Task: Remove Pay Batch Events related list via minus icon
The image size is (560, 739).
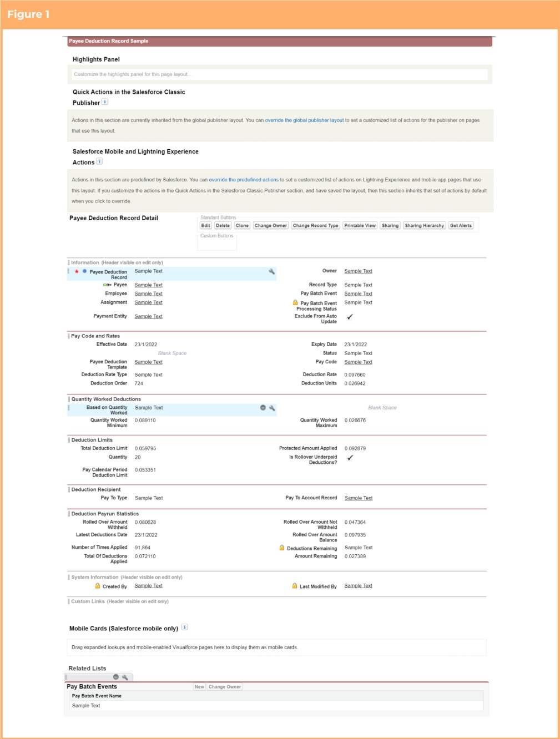Action: point(116,677)
